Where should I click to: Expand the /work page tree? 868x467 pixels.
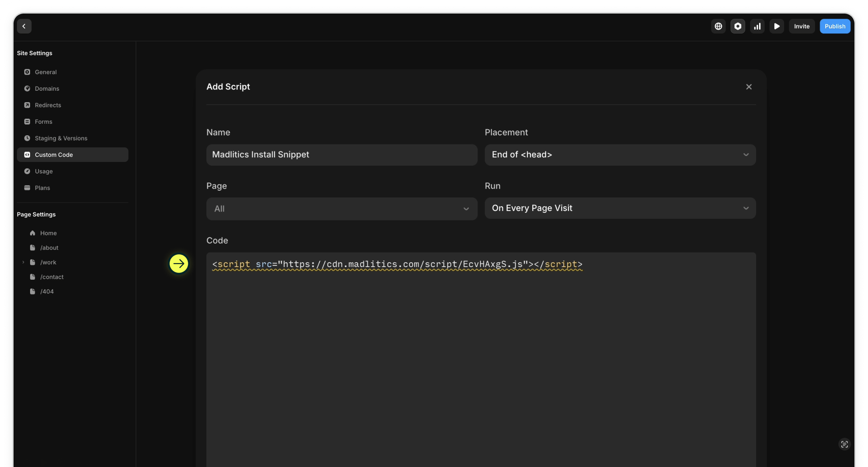[x=23, y=262]
